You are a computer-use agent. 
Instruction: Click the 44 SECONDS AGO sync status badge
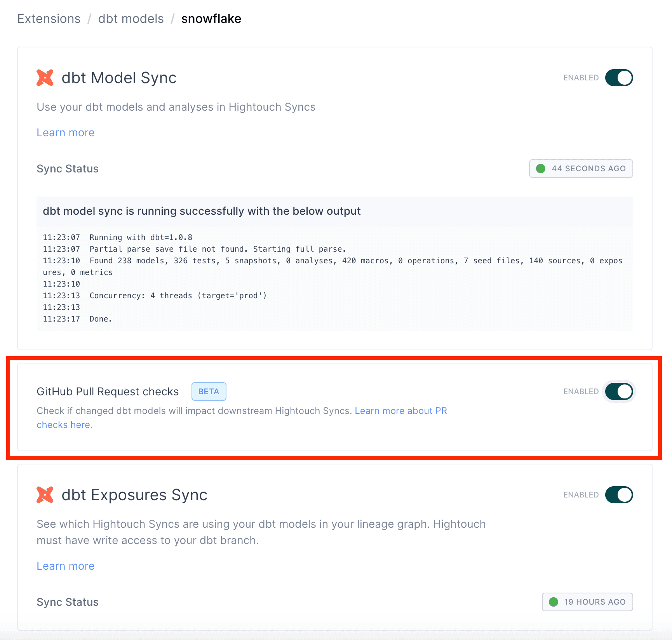coord(581,169)
